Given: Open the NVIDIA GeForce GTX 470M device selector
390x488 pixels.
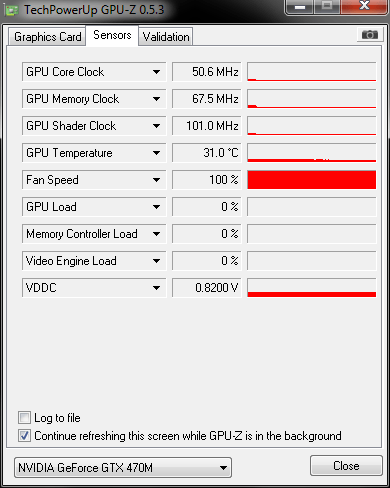Looking at the screenshot, I should [123, 468].
